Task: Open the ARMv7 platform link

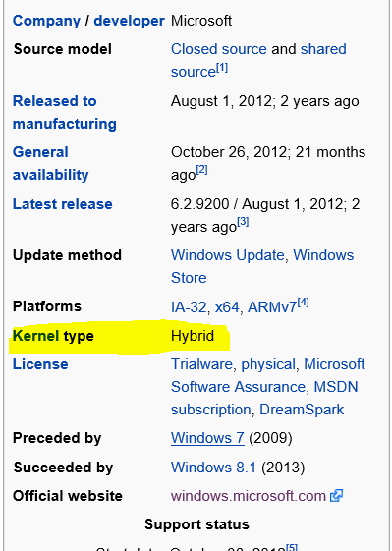Action: click(x=272, y=307)
